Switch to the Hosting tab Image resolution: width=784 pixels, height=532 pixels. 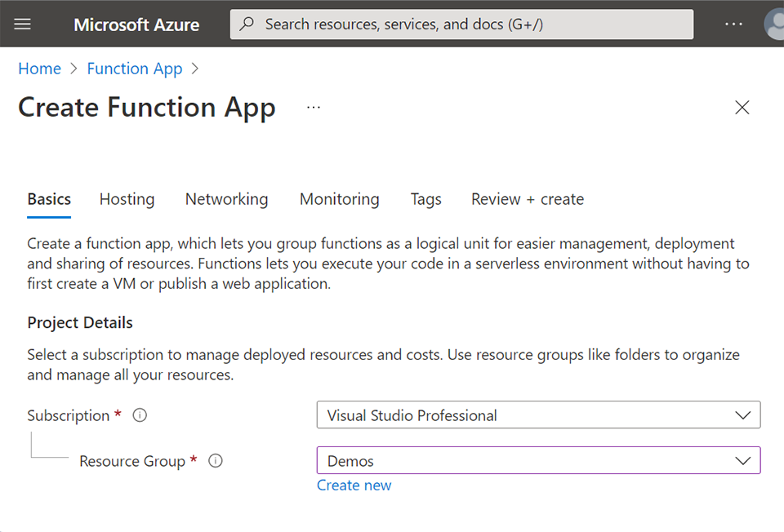pyautogui.click(x=127, y=199)
